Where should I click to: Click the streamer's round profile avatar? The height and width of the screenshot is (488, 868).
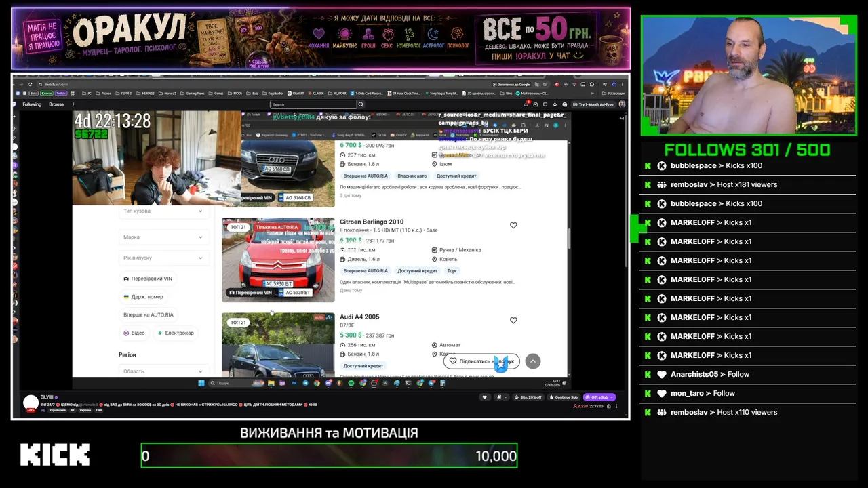click(x=31, y=403)
